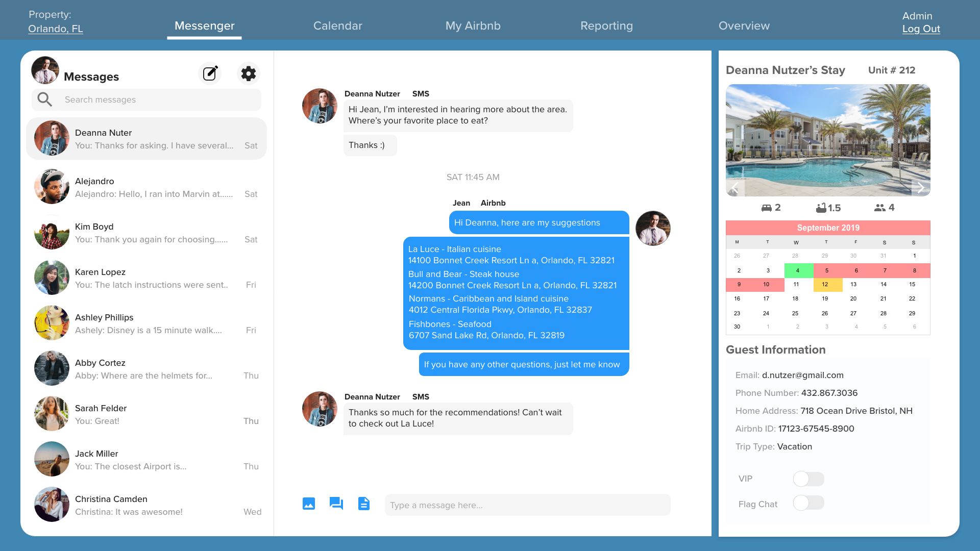Image resolution: width=980 pixels, height=551 pixels.
Task: Click the 'If you have any other questions' bubble
Action: point(524,364)
